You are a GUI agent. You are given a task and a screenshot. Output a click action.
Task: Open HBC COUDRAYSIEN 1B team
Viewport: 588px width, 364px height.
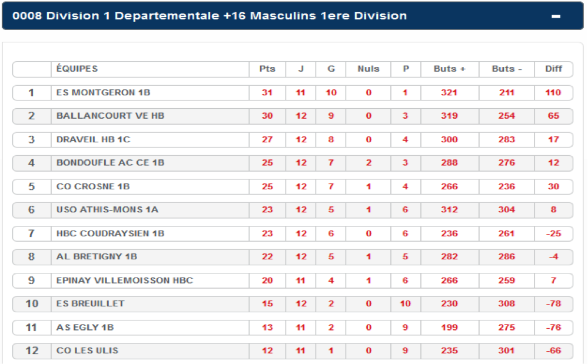point(110,233)
